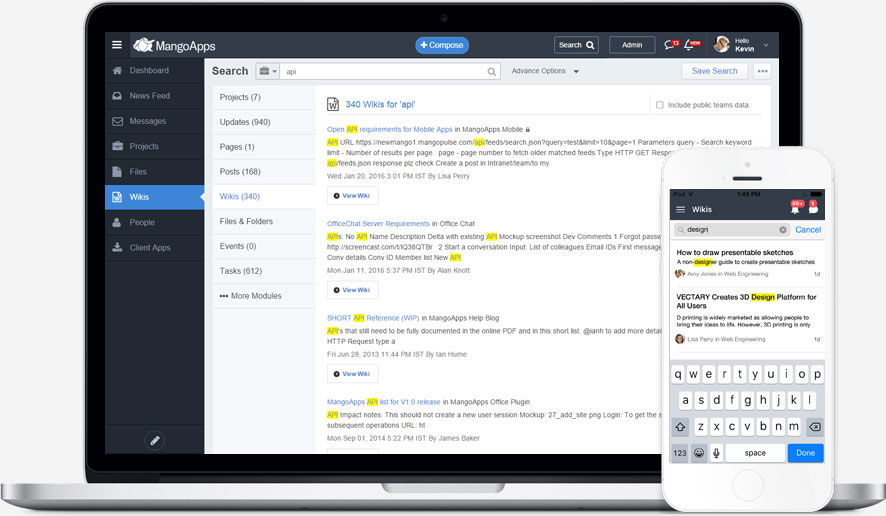Click View Wiki under Alan Knott's result
886x516 pixels.
(x=353, y=290)
